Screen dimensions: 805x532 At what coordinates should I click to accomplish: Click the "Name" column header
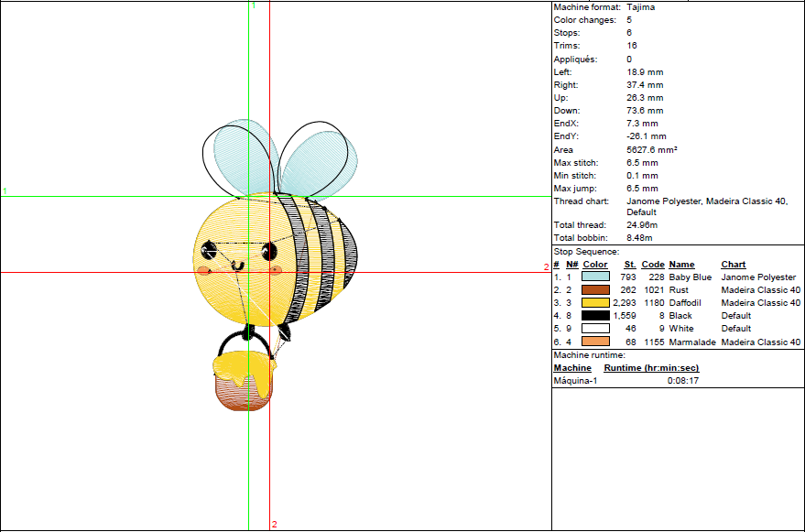tap(681, 265)
